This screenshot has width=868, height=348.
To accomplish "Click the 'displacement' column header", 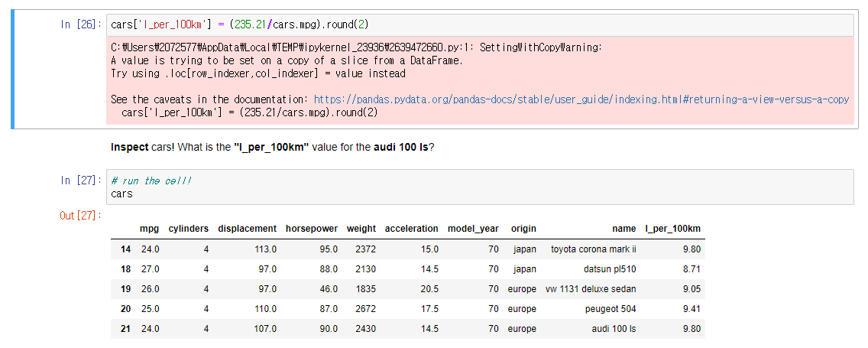I will click(247, 229).
